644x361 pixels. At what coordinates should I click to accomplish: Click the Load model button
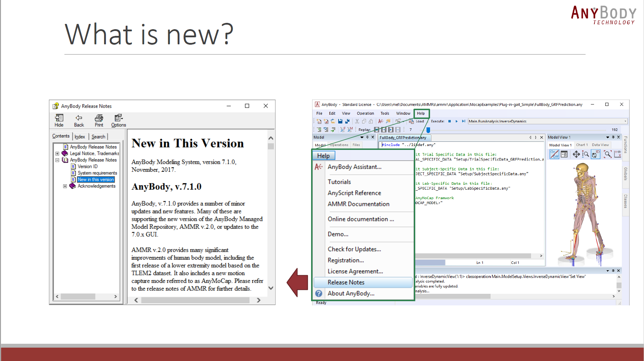(417, 121)
